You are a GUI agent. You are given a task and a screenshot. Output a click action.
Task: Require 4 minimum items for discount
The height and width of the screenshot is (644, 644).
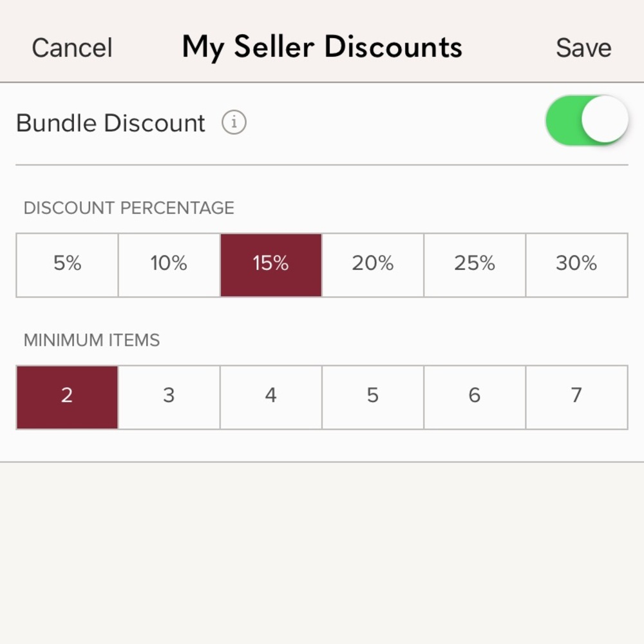(x=270, y=397)
